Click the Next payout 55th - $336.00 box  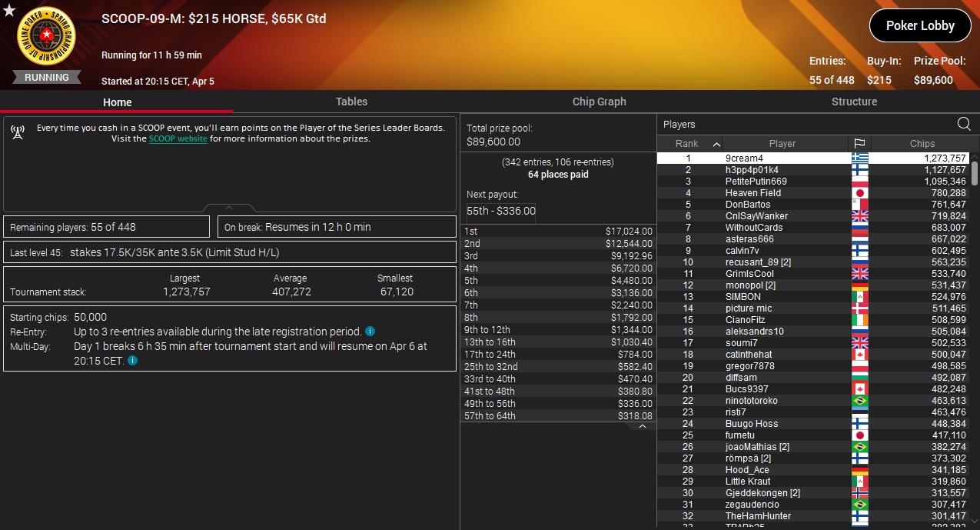(501, 211)
